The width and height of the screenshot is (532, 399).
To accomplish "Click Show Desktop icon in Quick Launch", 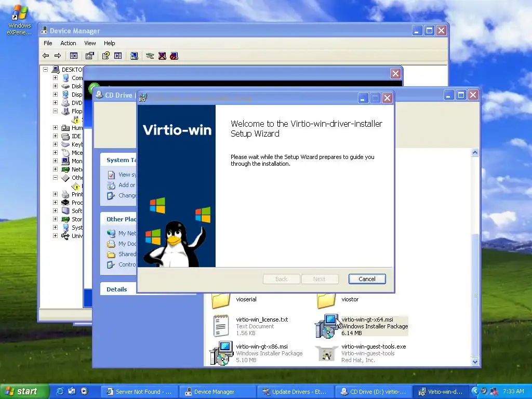I will pyautogui.click(x=72, y=391).
